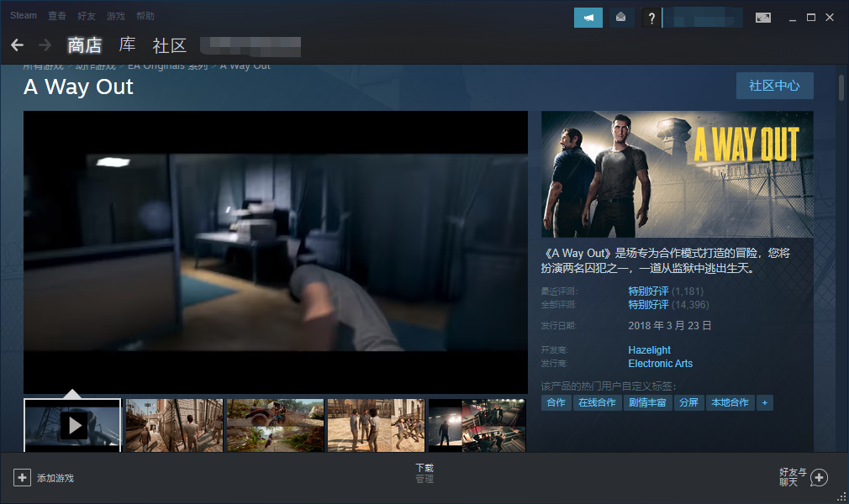Image resolution: width=849 pixels, height=504 pixels.
Task: Click the main trailer video player
Action: [x=276, y=252]
